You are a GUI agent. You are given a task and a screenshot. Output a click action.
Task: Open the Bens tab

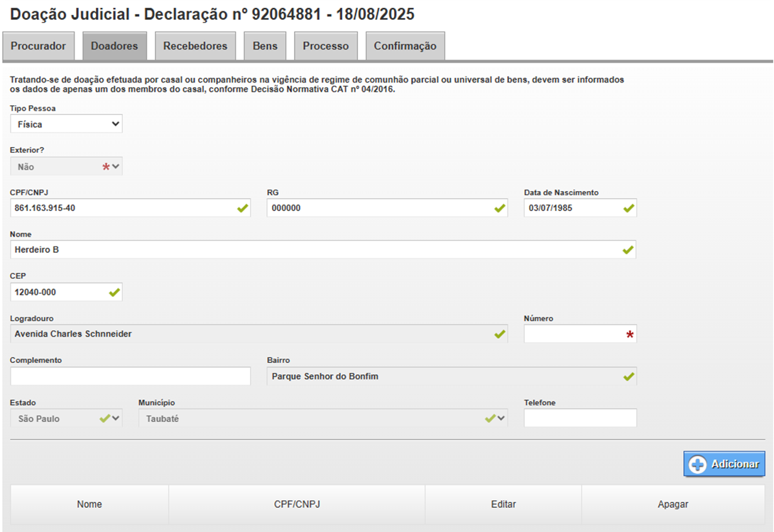click(x=265, y=46)
